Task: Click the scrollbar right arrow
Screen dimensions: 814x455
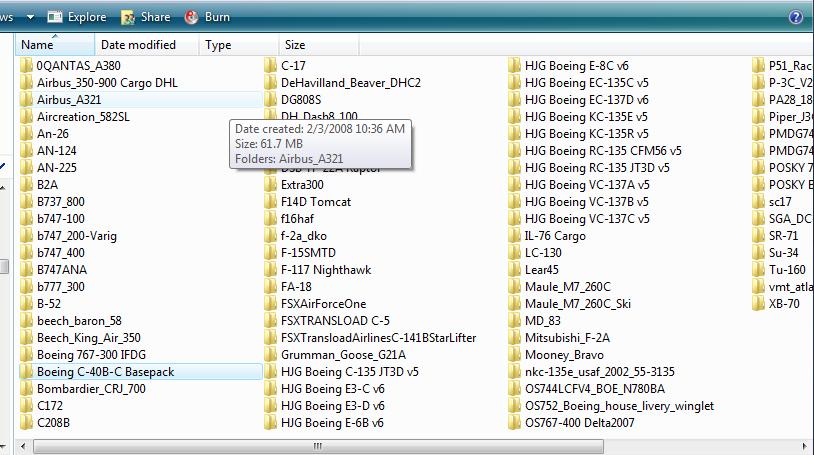Action: point(804,446)
